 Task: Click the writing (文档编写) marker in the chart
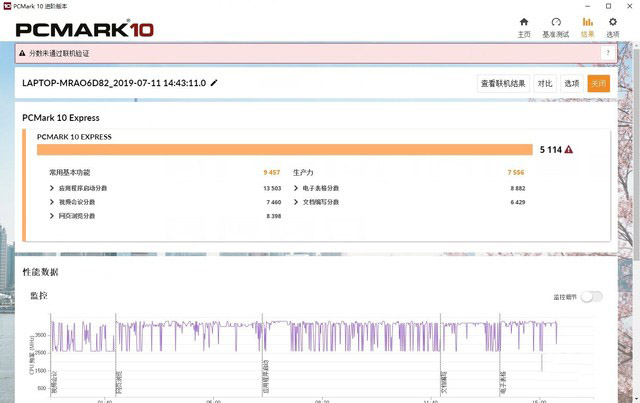coord(441,355)
